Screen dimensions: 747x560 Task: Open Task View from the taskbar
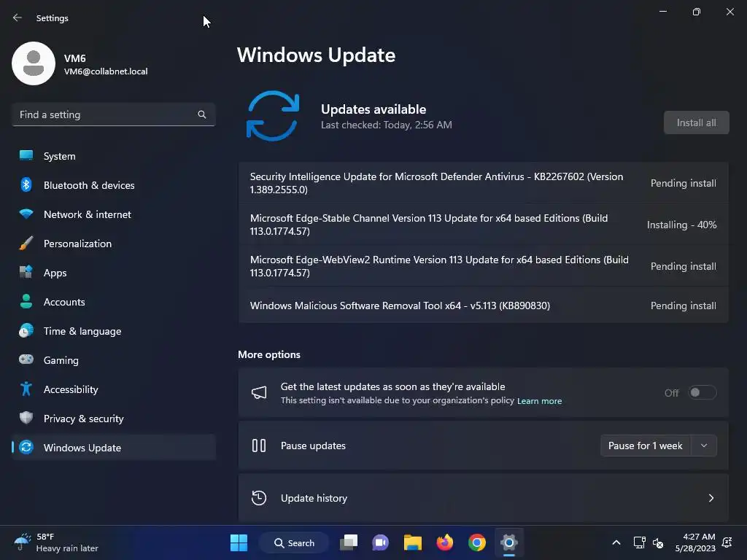349,542
